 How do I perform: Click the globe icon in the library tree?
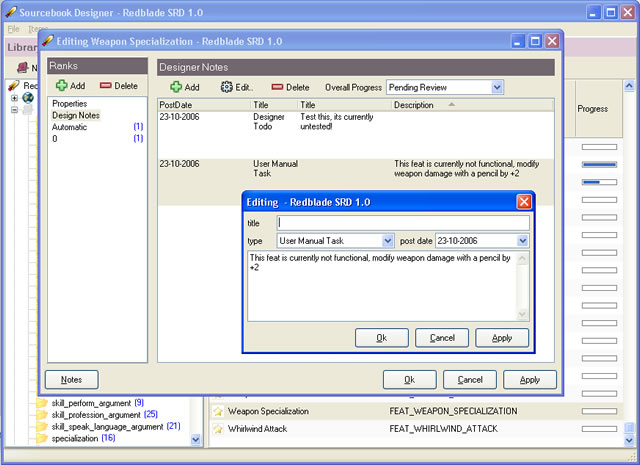pyautogui.click(x=28, y=98)
